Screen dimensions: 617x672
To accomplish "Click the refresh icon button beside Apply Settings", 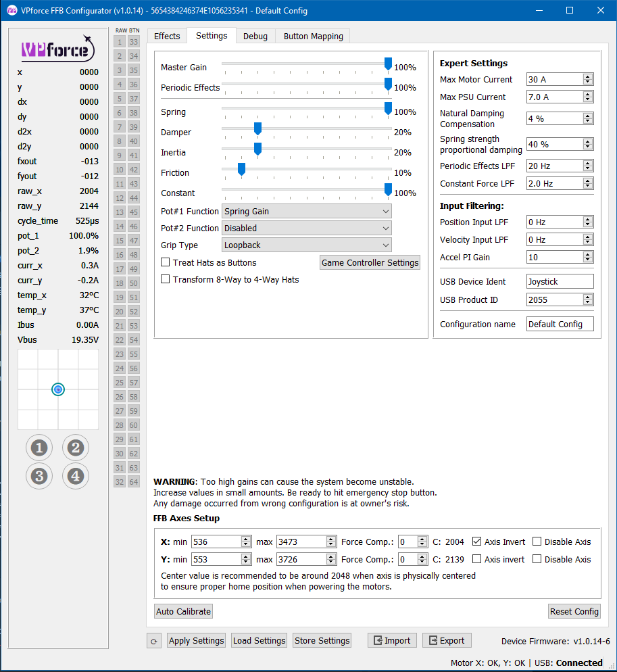I will pos(154,641).
